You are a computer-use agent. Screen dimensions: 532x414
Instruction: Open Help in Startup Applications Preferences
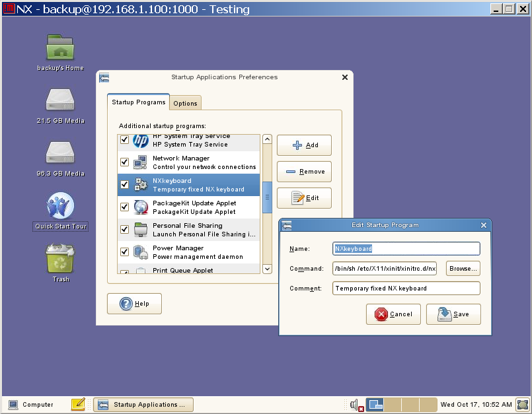[134, 304]
